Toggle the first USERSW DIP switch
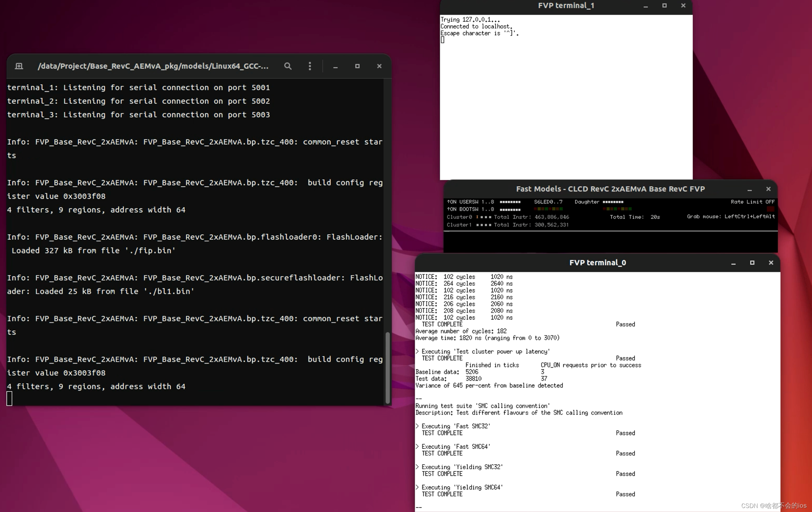Screen dimensions: 812x512 point(501,202)
